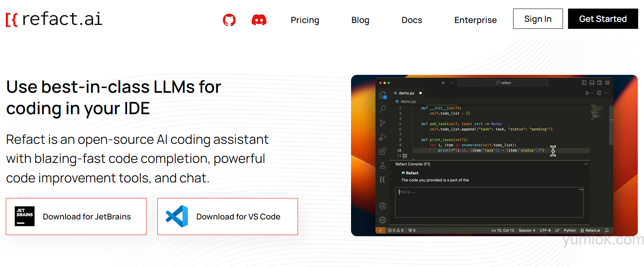
Task: Click the editor back navigation arrow
Action: pyautogui.click(x=444, y=83)
